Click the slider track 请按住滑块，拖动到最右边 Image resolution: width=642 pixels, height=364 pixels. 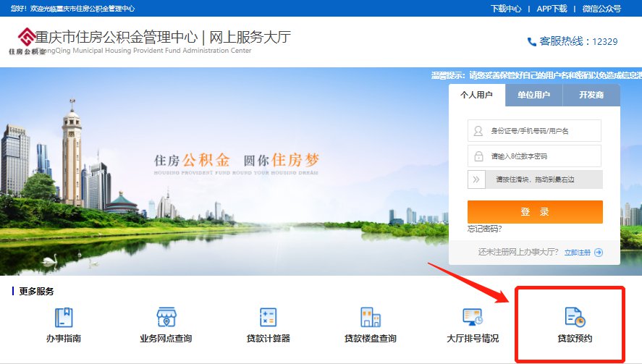(x=535, y=179)
